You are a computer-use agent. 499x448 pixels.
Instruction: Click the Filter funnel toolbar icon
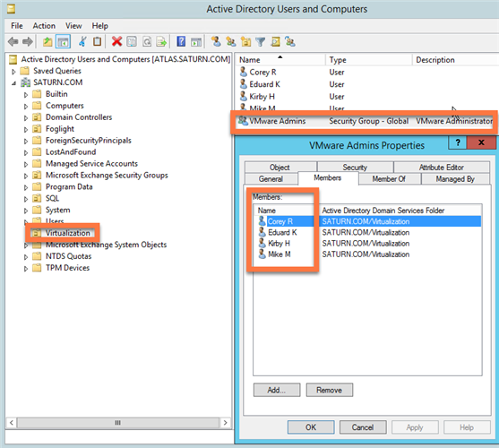coord(261,41)
